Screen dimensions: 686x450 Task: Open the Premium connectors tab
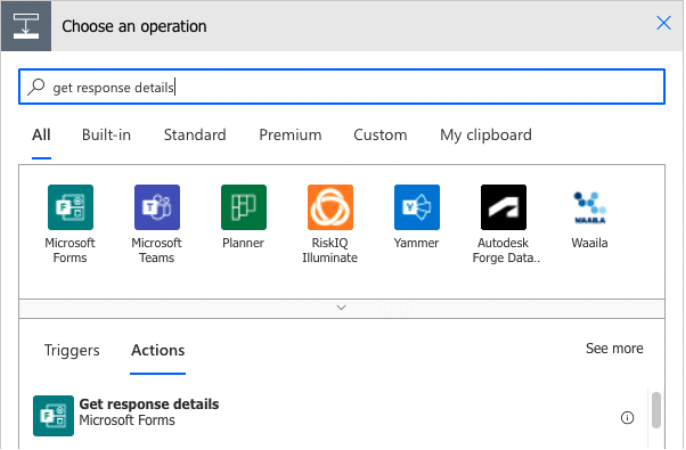290,135
